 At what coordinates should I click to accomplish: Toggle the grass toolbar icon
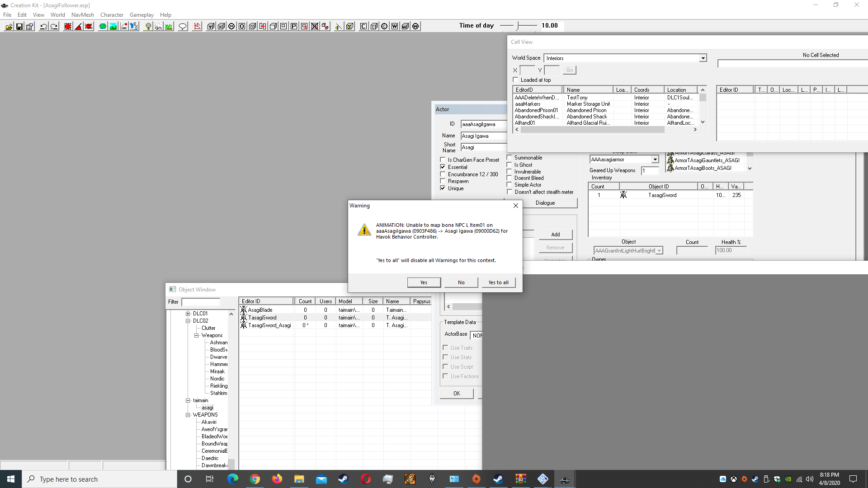coord(169,26)
